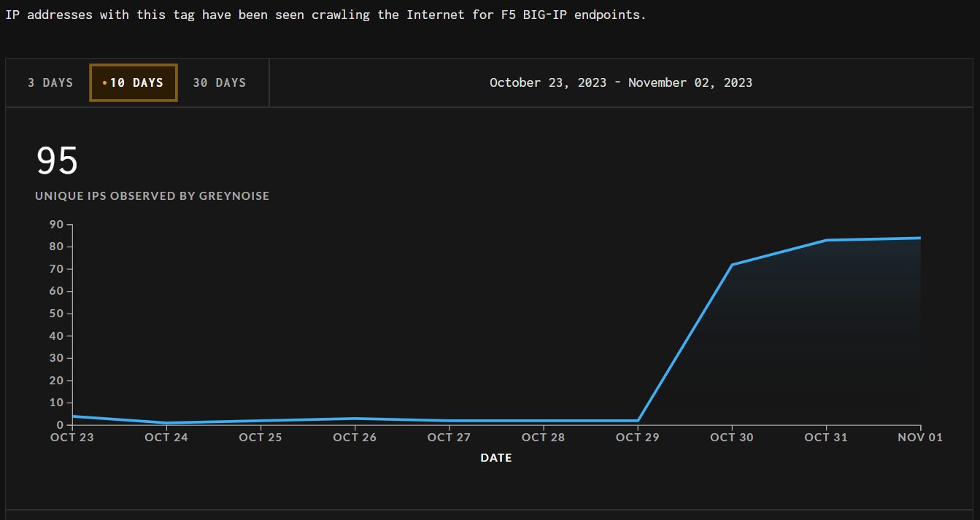980x520 pixels.
Task: Click the line data point at Oct 29
Action: pos(638,421)
